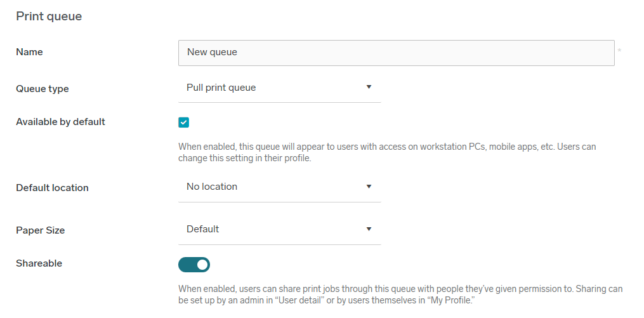Click the Shareable help description text
The height and width of the screenshot is (318, 644).
[x=400, y=294]
